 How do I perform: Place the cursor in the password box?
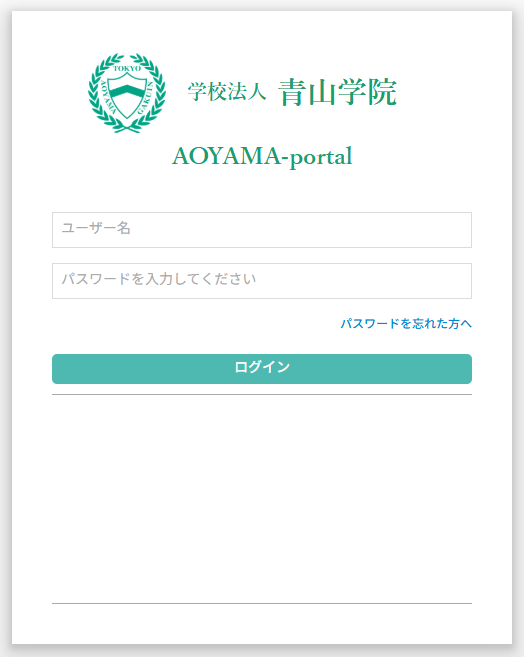[262, 281]
